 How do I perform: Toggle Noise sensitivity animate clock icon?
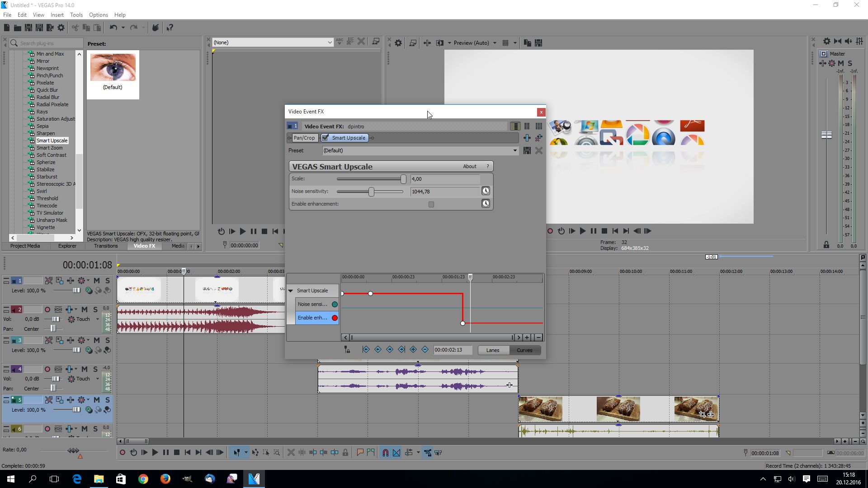click(486, 191)
